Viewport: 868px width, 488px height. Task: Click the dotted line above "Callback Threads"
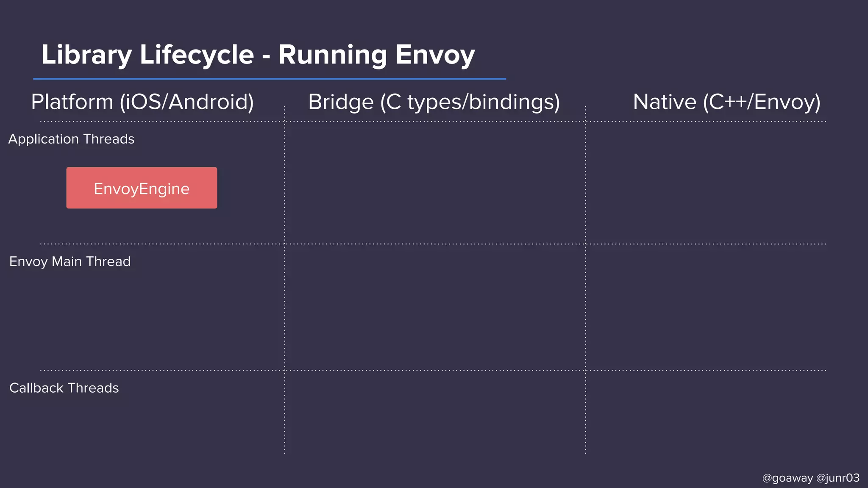pyautogui.click(x=161, y=370)
